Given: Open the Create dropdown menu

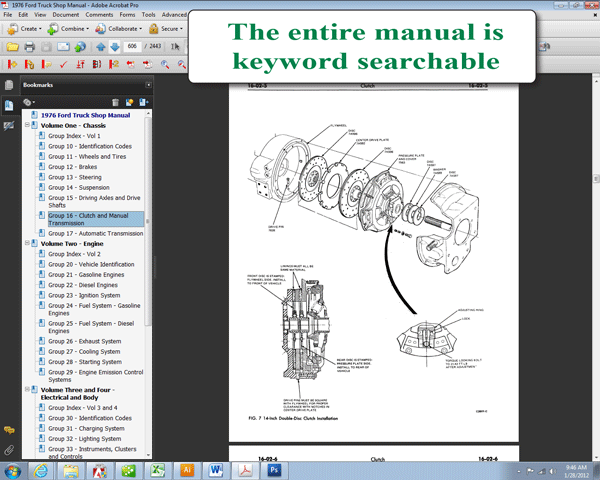Looking at the screenshot, I should [x=24, y=29].
